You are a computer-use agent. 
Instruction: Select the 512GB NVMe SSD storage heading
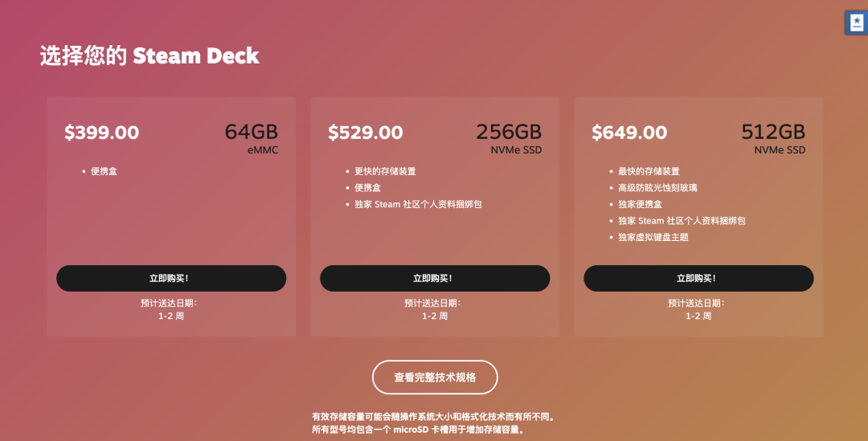click(773, 138)
